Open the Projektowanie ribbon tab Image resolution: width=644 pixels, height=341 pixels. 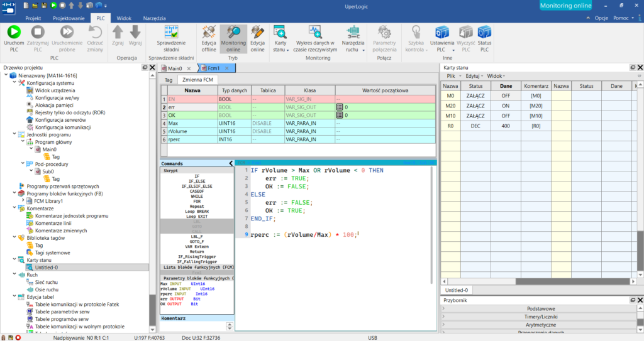pos(69,18)
